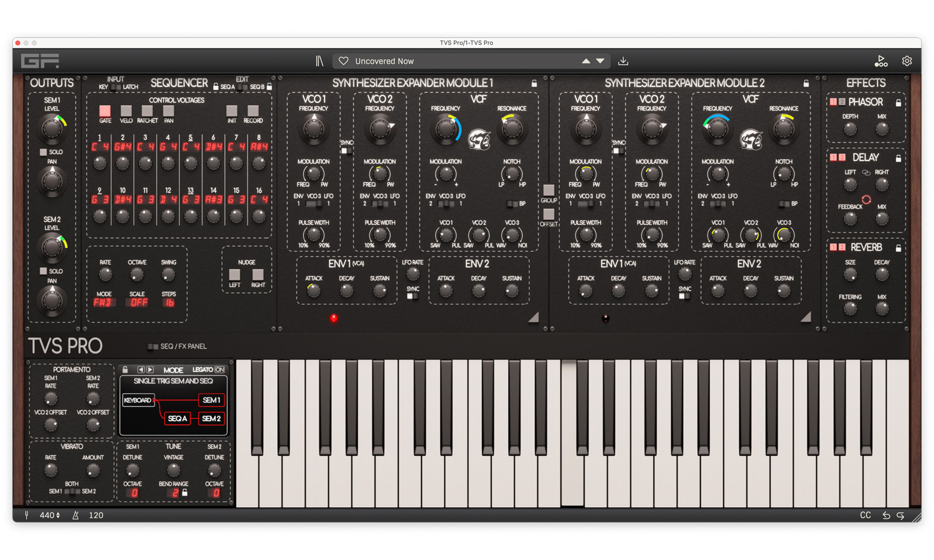Toggle the SEQ / FX Panel switch
The width and height of the screenshot is (934, 560).
coord(153,347)
